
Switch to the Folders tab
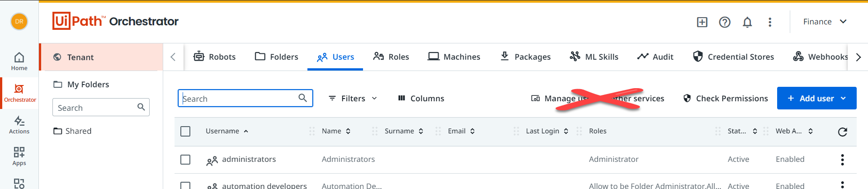point(277,57)
